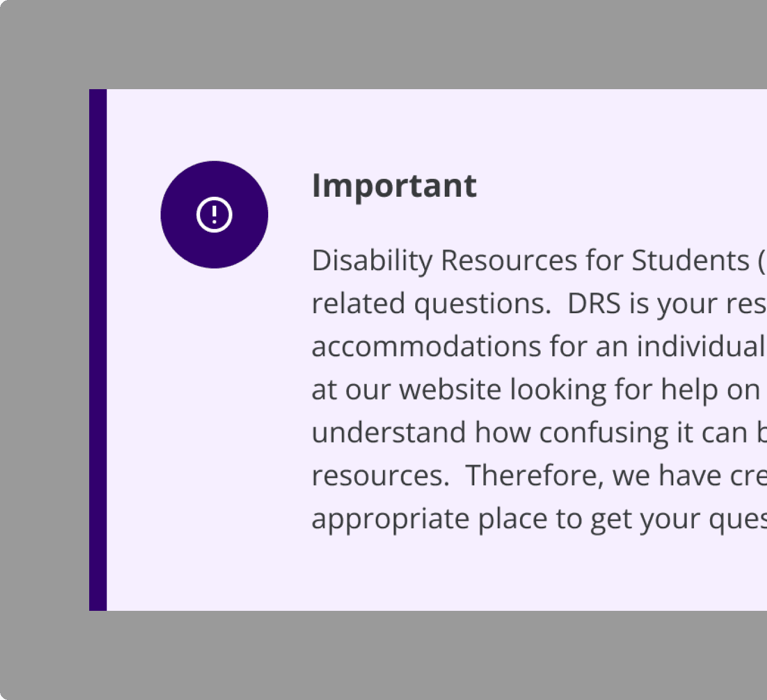
Task: Click the word "Resources" in the first line
Action: click(508, 260)
